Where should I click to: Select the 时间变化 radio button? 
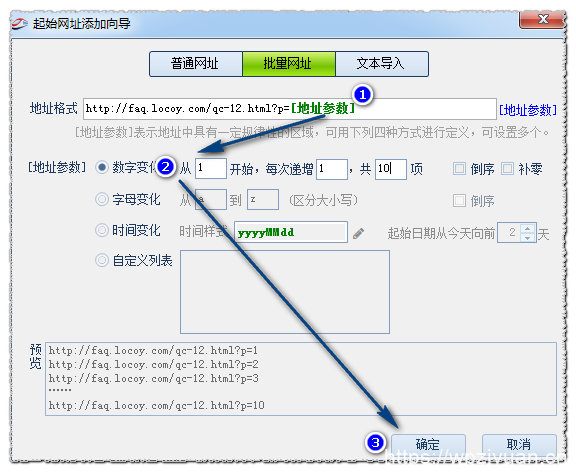click(102, 230)
